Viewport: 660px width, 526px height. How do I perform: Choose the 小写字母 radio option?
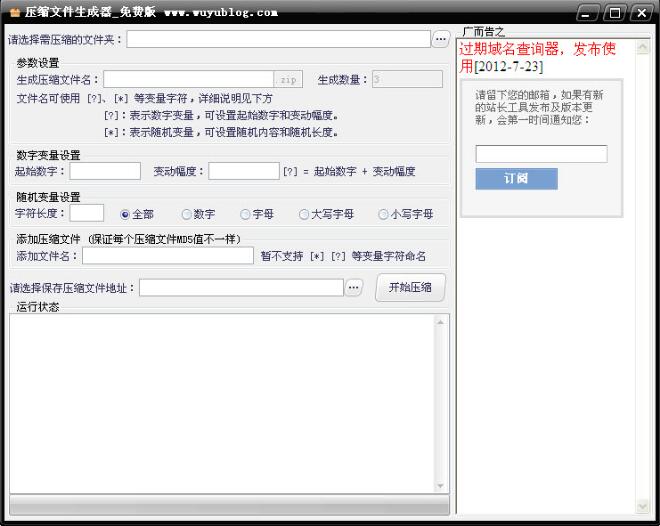(x=383, y=214)
